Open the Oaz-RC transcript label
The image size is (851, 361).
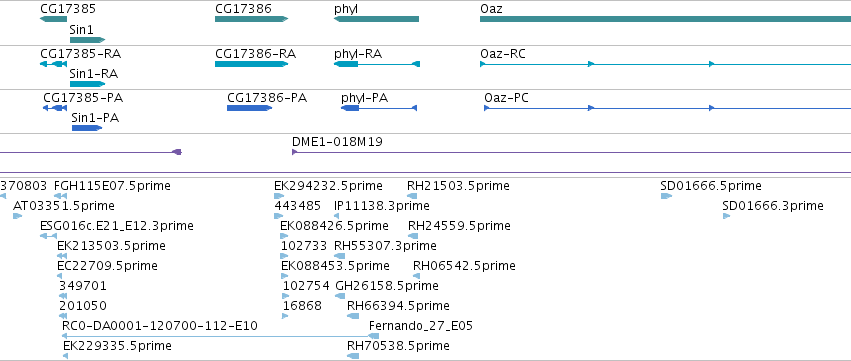503,54
